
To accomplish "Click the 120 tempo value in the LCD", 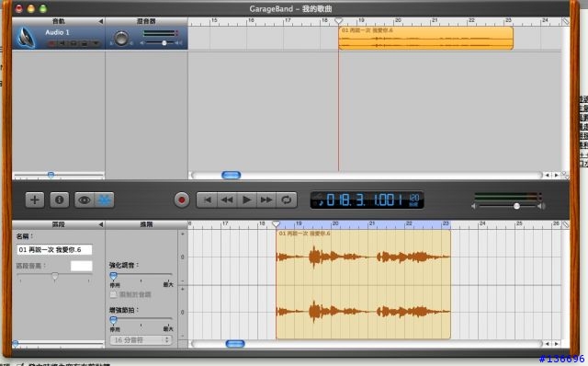I will click(x=414, y=198).
